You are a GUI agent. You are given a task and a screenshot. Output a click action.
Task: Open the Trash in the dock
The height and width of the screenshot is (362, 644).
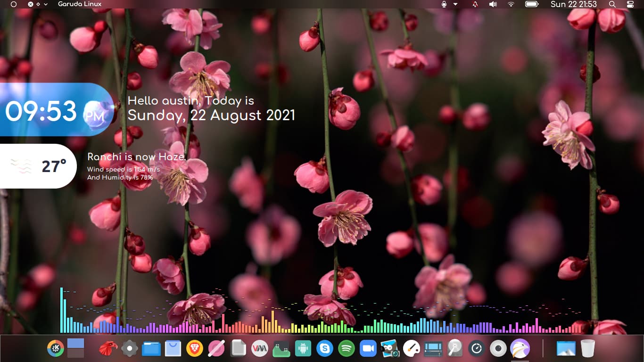(587, 349)
